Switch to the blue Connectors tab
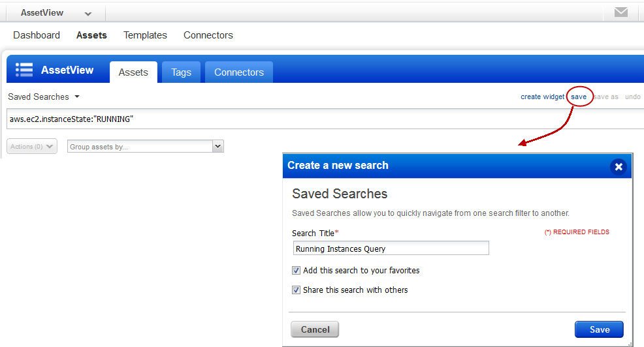Screen dimensions: 644x347 point(239,72)
